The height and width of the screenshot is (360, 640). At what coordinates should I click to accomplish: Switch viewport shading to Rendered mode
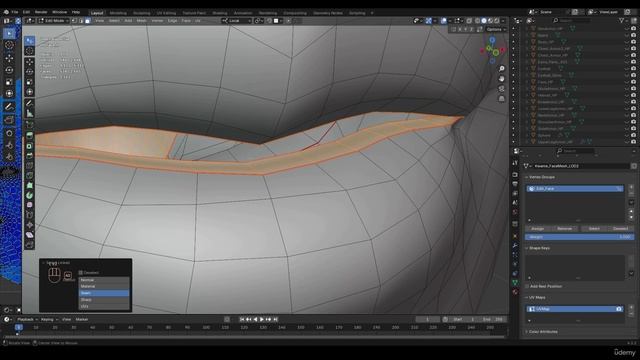pos(497,20)
